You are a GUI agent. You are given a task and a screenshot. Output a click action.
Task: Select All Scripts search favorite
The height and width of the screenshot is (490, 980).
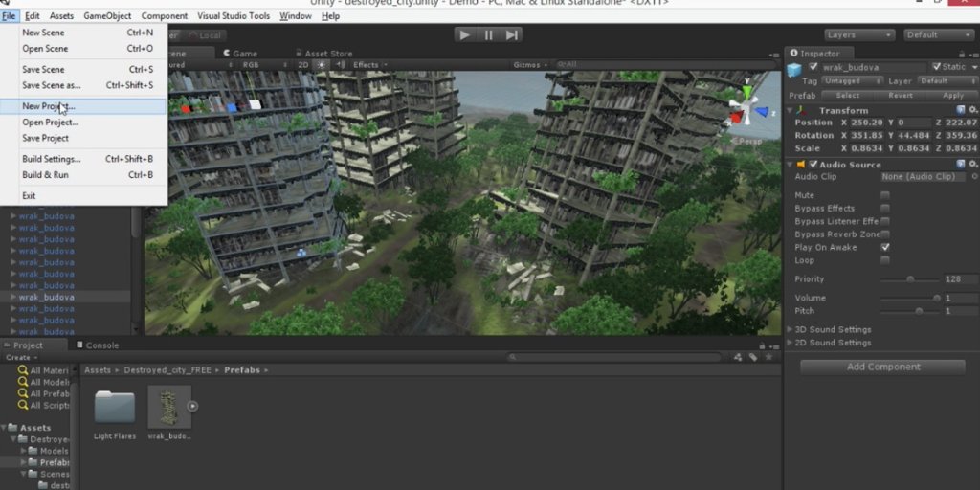(43, 405)
